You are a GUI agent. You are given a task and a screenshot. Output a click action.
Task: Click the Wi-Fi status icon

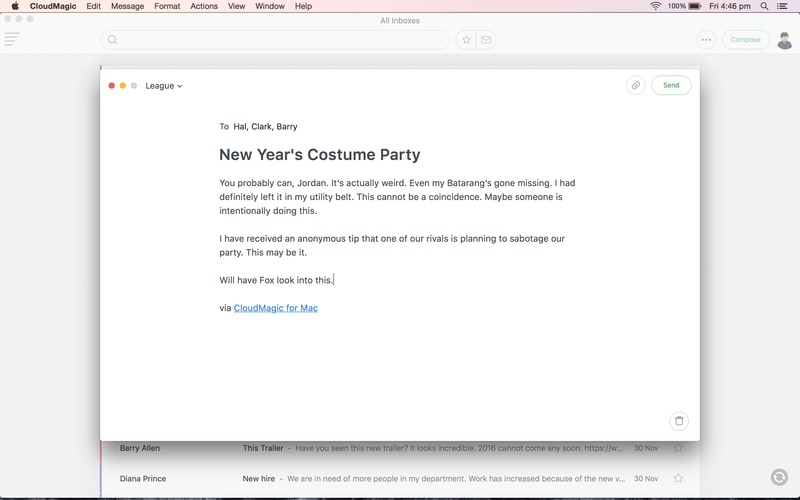[656, 6]
